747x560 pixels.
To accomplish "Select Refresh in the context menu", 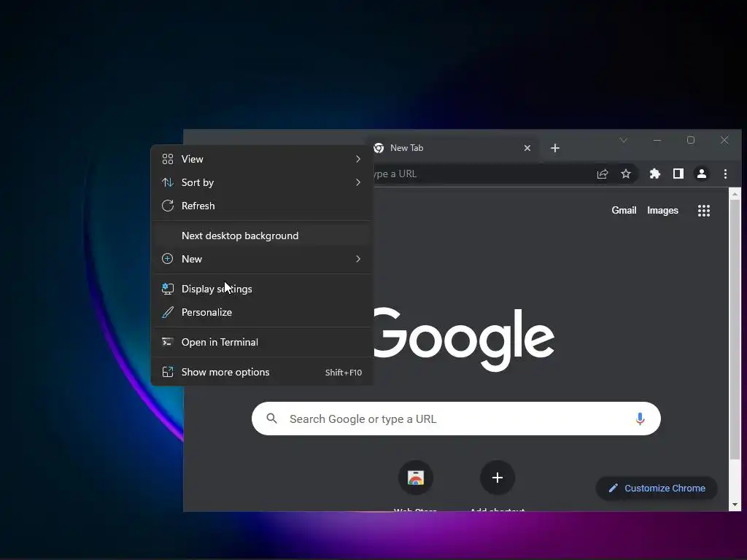I will (262, 206).
